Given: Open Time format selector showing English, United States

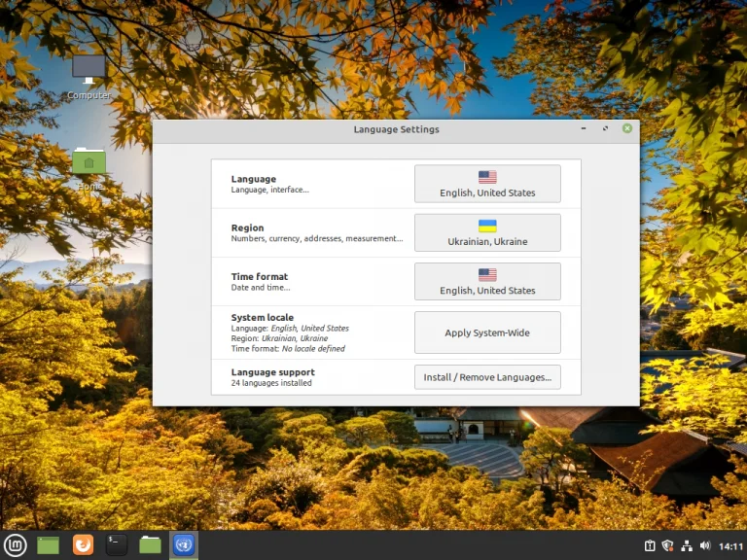Looking at the screenshot, I should coord(487,281).
